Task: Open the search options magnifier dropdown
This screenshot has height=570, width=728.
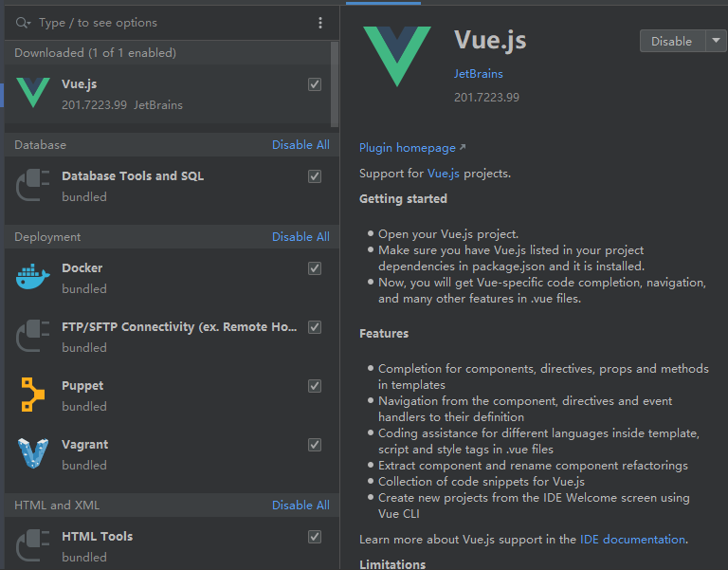Action: pos(24,23)
